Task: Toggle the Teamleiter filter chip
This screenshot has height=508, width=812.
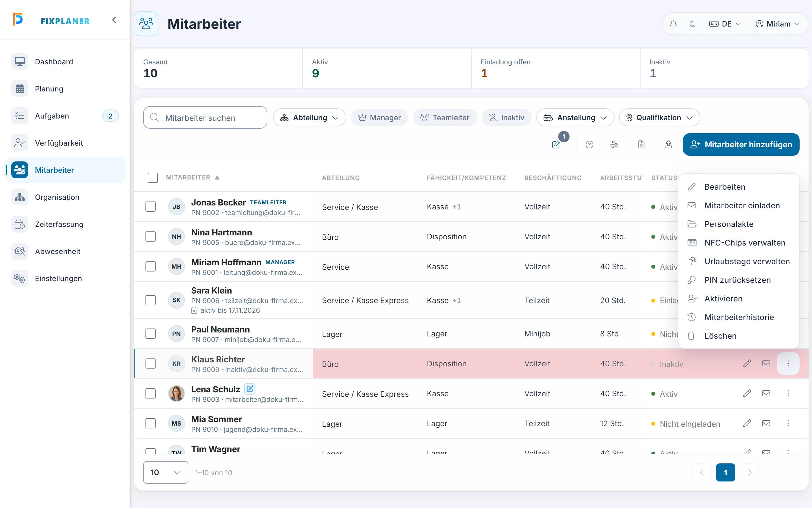Action: click(x=445, y=118)
